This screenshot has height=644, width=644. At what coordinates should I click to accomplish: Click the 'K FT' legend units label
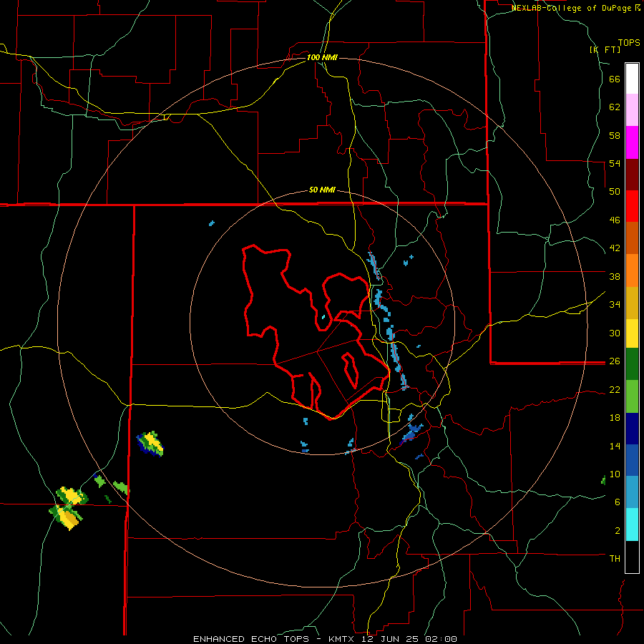605,49
